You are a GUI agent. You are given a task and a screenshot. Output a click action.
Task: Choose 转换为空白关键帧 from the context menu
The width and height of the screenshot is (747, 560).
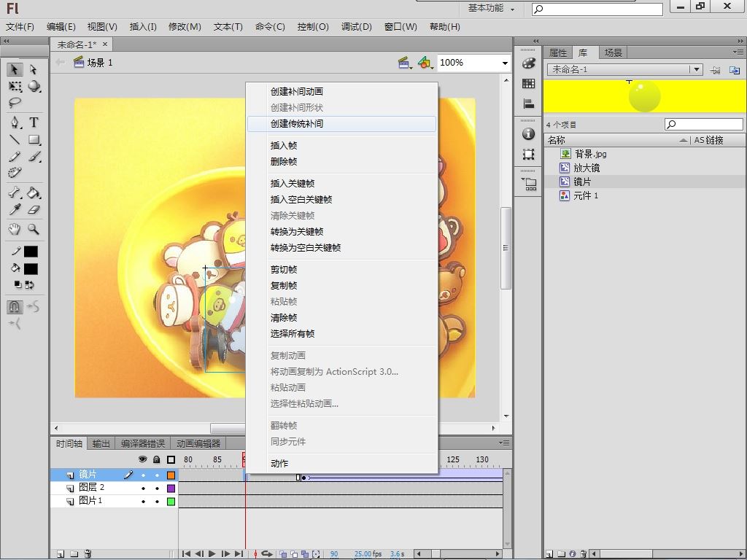[x=341, y=248]
